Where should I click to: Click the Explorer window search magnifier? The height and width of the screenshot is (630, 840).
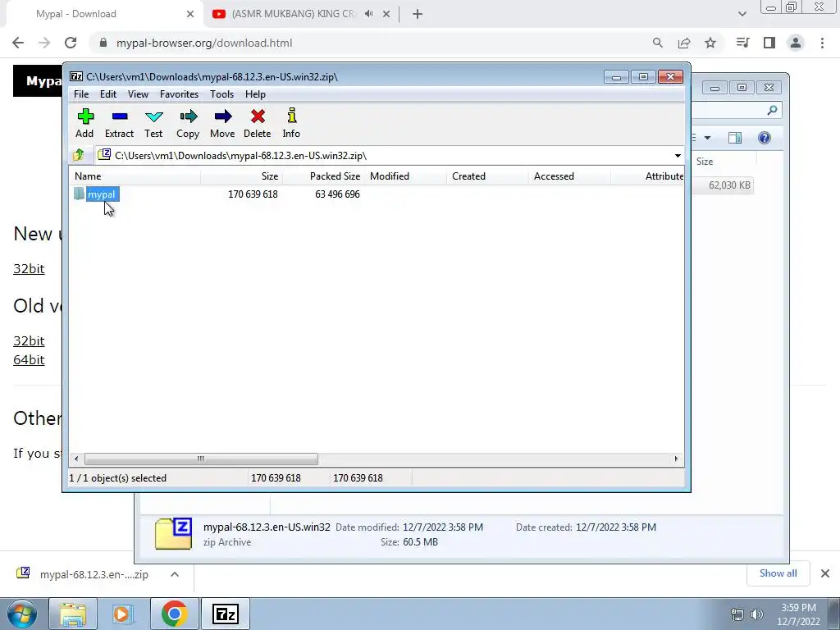pos(772,111)
